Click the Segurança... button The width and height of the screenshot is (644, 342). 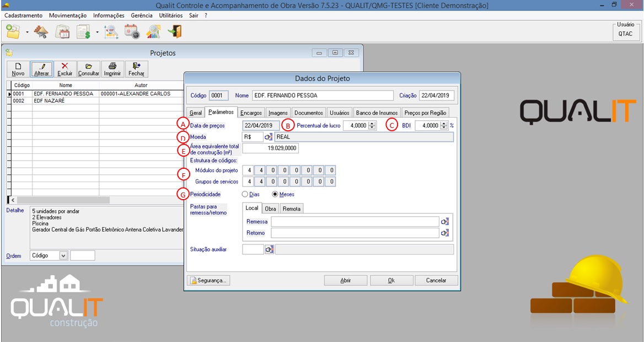(208, 280)
